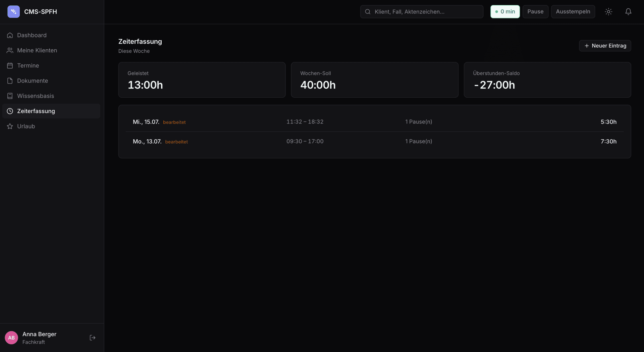This screenshot has height=352, width=644.
Task: Click the Urlaub star icon
Action: click(x=10, y=126)
